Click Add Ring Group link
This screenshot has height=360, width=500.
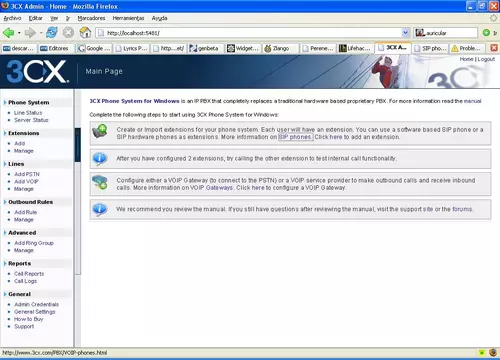click(x=34, y=243)
